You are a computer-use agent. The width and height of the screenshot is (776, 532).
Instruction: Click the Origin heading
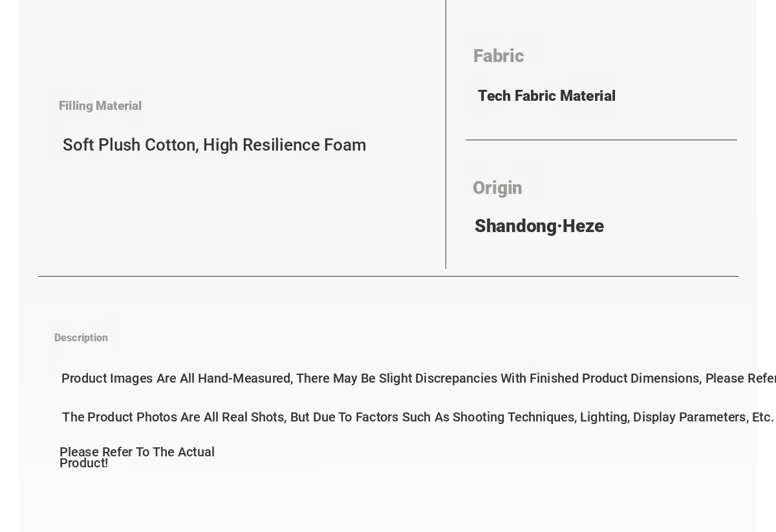click(497, 187)
